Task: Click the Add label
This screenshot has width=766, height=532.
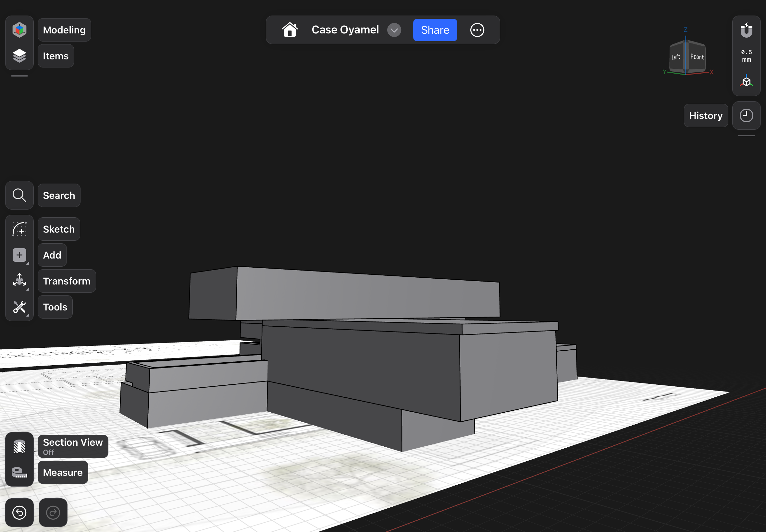Action: pos(52,255)
